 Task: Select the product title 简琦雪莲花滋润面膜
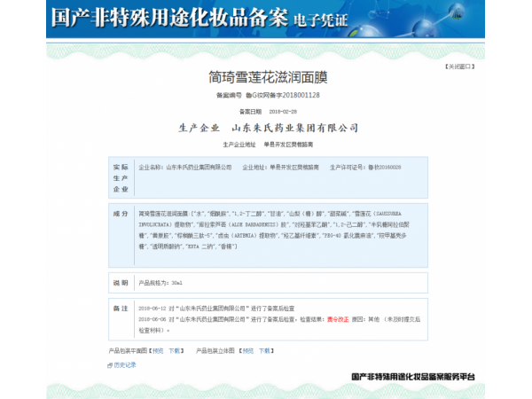click(268, 77)
